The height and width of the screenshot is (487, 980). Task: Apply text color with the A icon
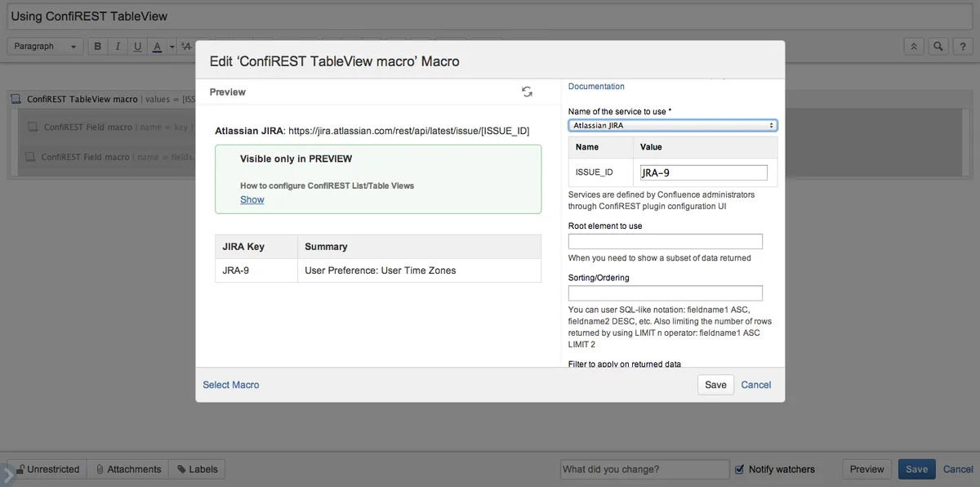tap(157, 47)
